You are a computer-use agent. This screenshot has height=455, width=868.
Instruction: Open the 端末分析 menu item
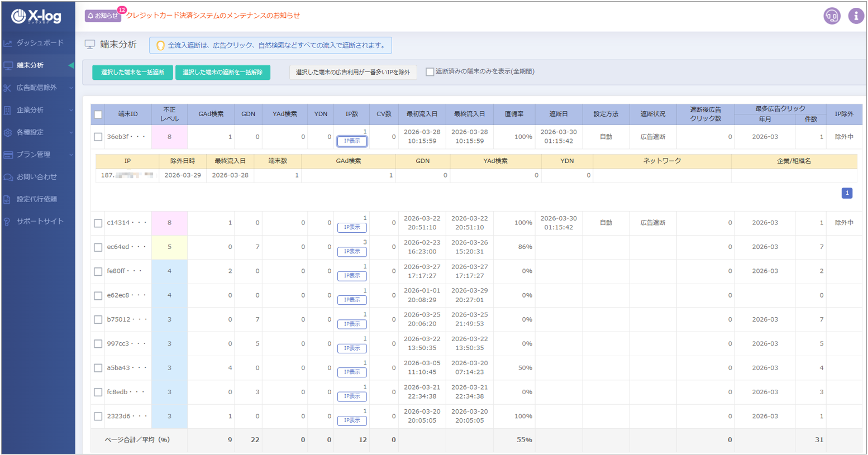[x=30, y=65]
